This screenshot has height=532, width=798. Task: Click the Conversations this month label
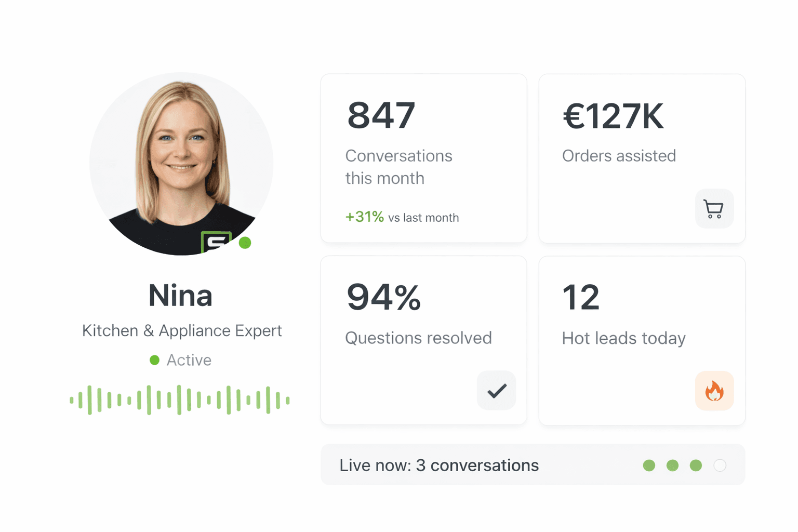(398, 167)
